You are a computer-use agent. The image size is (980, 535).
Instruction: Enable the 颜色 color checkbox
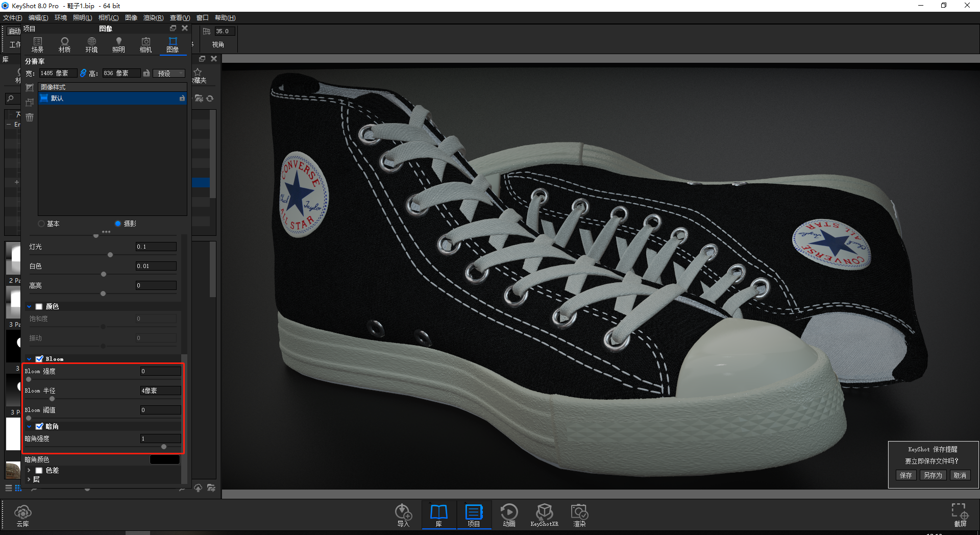[39, 306]
